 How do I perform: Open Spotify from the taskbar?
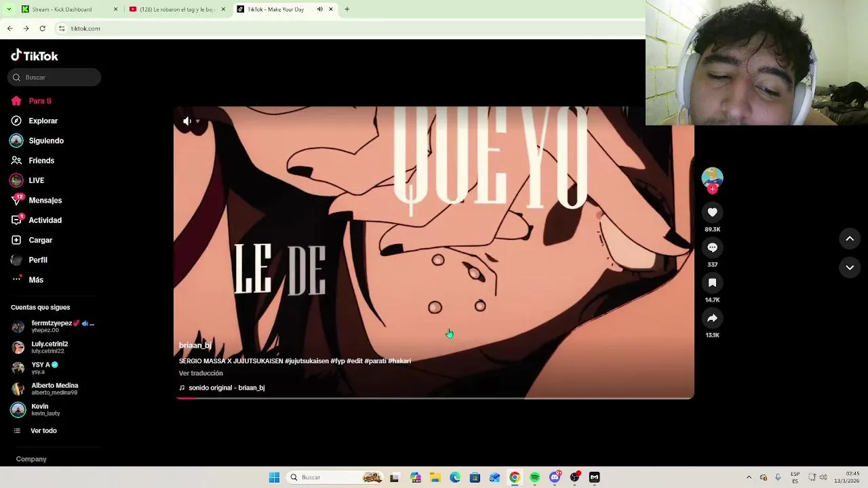pyautogui.click(x=535, y=477)
